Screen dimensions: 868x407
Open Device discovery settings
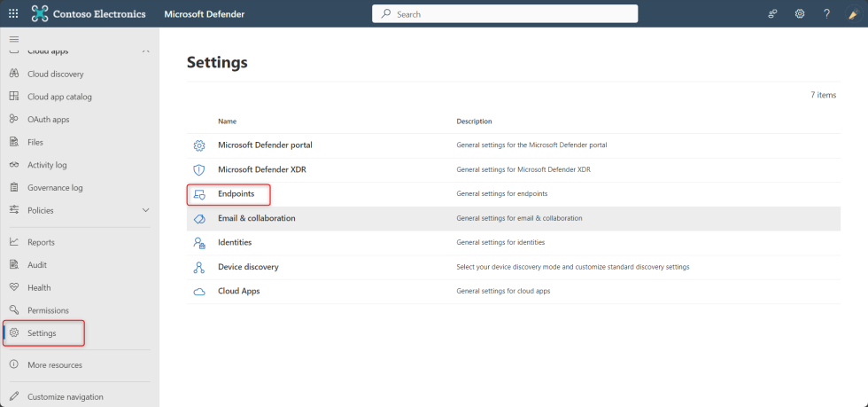(248, 267)
